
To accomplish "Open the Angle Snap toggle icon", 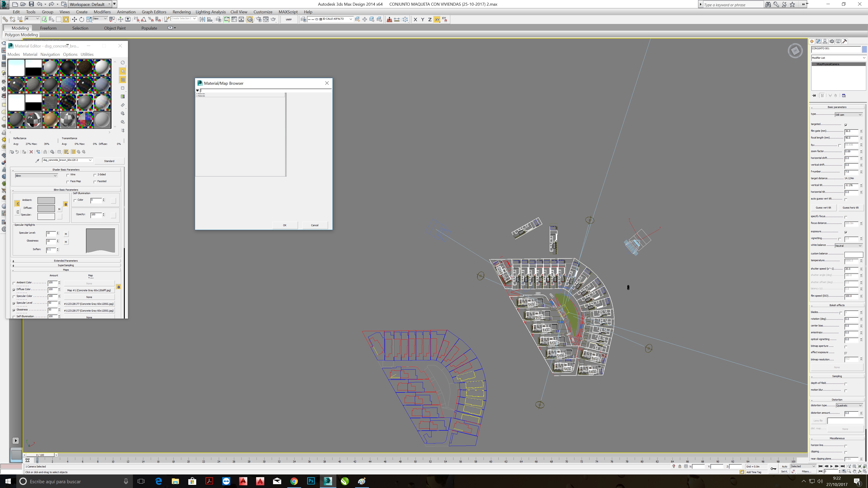I will 144,19.
